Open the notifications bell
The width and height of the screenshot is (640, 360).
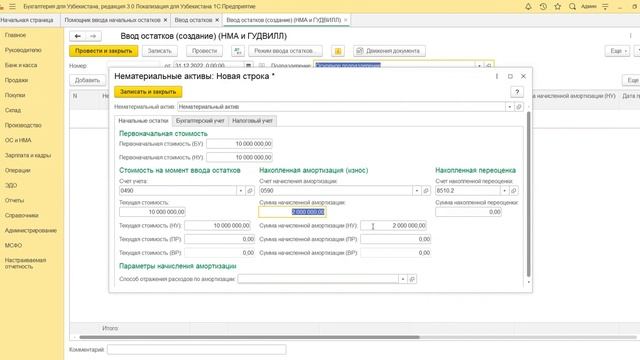click(528, 7)
